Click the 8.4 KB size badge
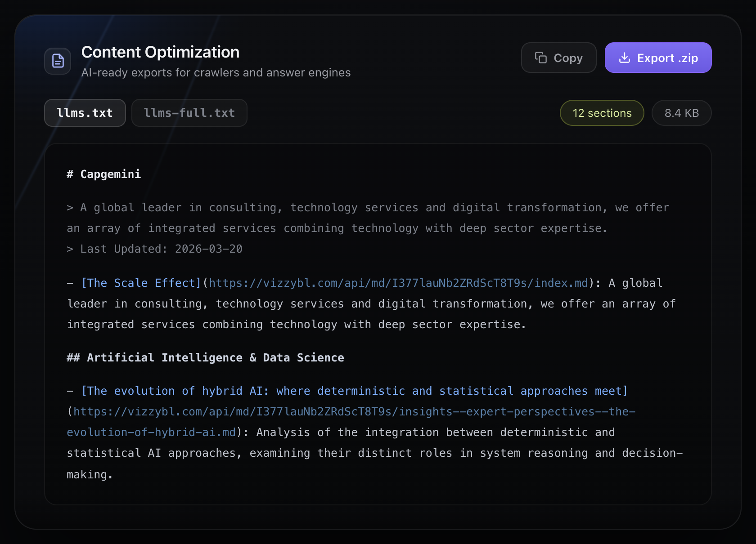Viewport: 756px width, 544px height. tap(681, 113)
